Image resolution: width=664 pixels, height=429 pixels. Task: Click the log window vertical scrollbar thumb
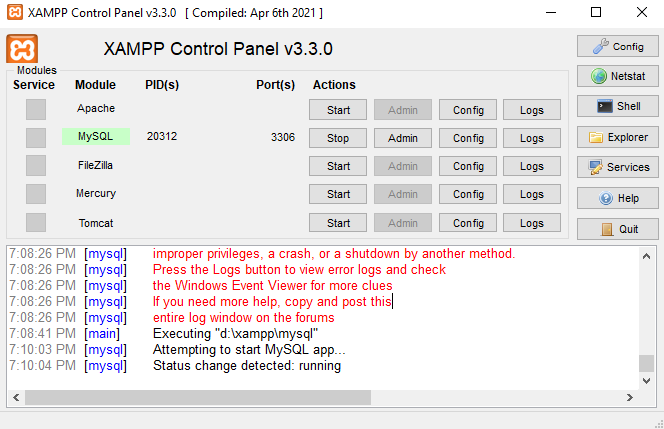(646, 364)
